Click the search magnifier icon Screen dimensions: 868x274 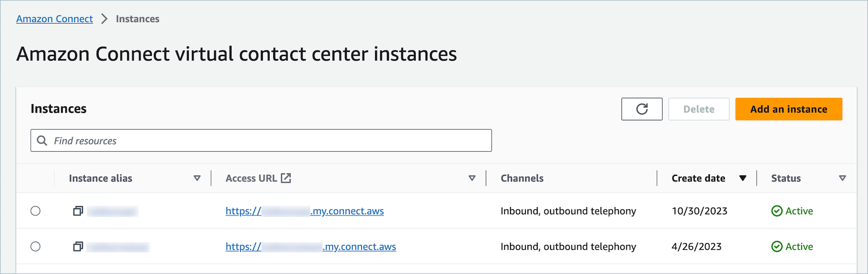pyautogui.click(x=42, y=141)
